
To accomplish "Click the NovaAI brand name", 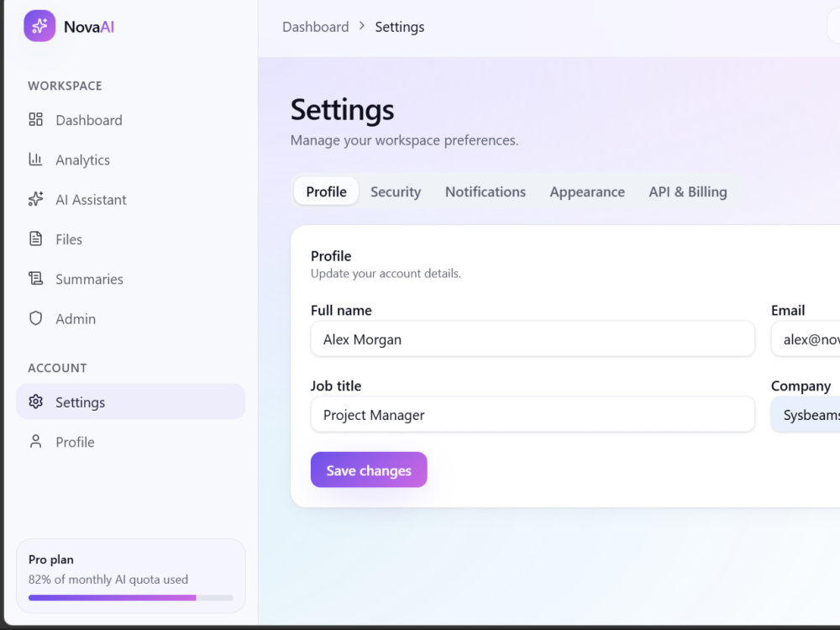I will (89, 27).
